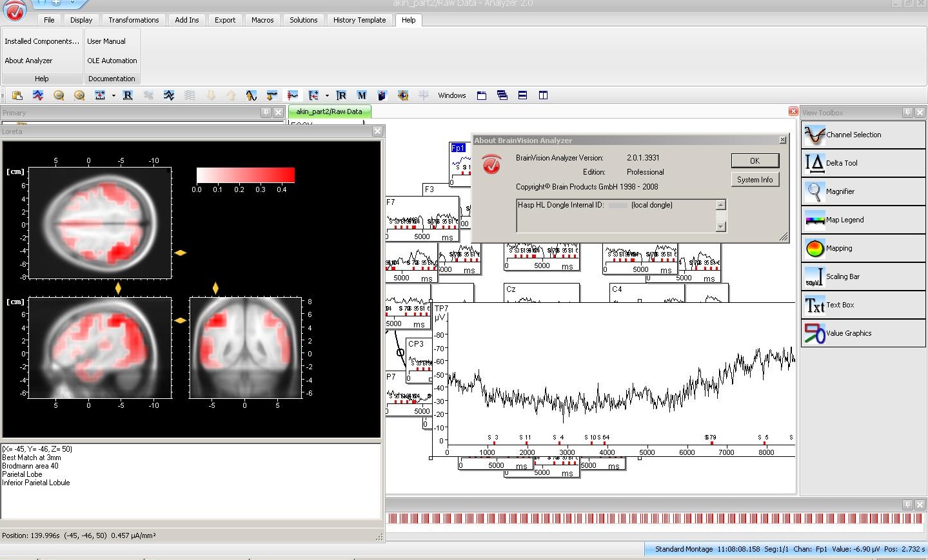Open the red checkmark application button
The image size is (928, 560).
coord(15,10)
